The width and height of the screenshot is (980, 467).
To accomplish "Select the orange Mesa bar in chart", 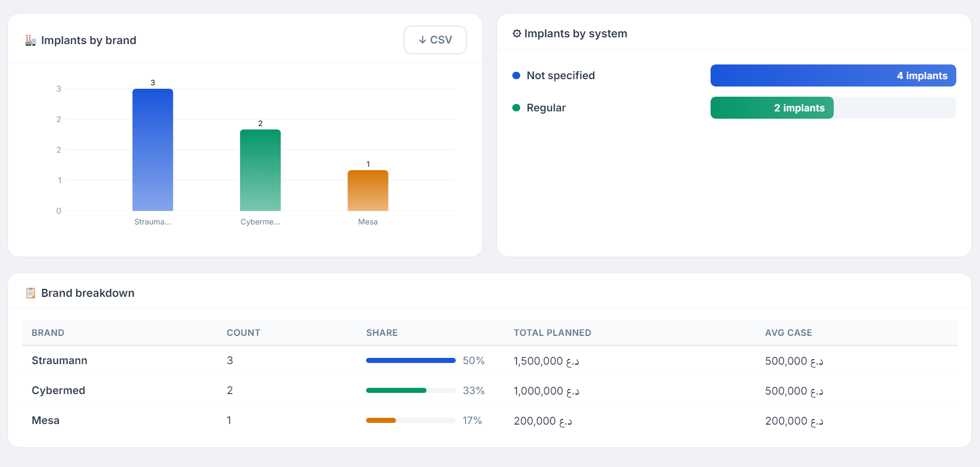I will pos(368,191).
